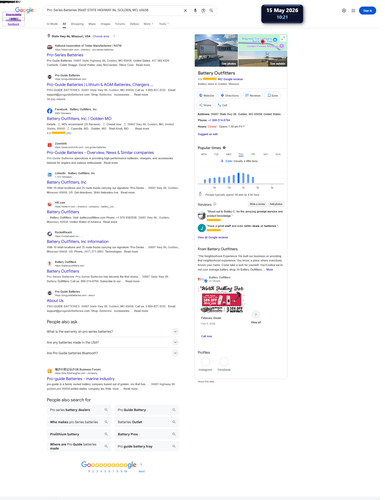The width and height of the screenshot is (385, 500).
Task: Select THU in Popular times days
Action: 241,154
